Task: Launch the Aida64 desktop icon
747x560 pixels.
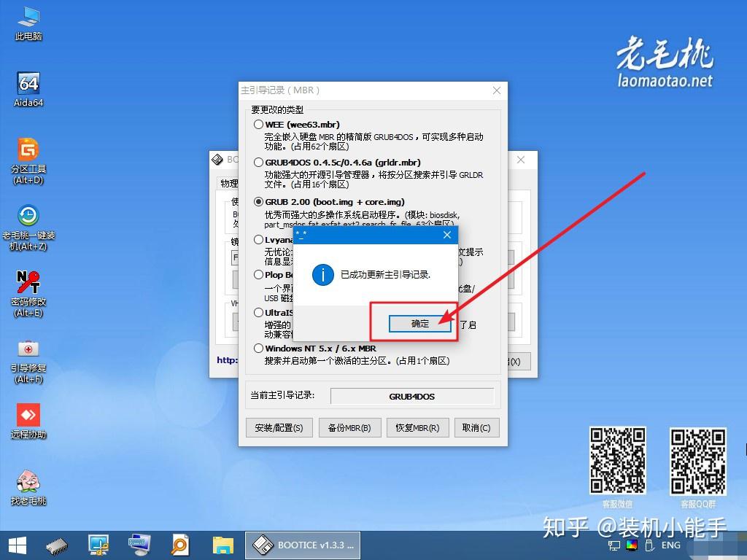Action: pyautogui.click(x=28, y=90)
